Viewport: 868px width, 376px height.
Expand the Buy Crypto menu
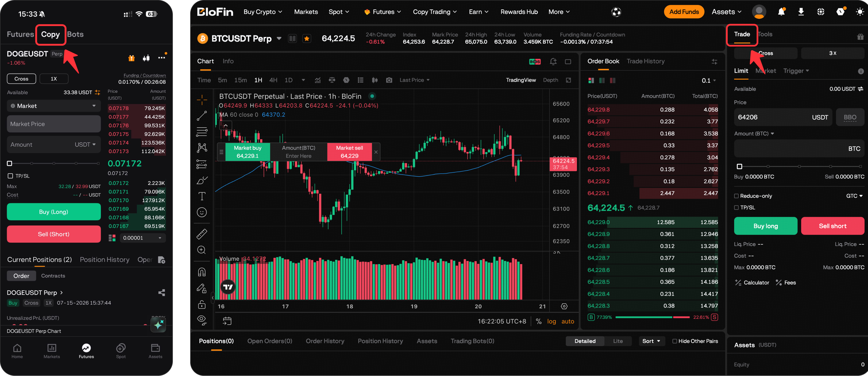pos(263,12)
